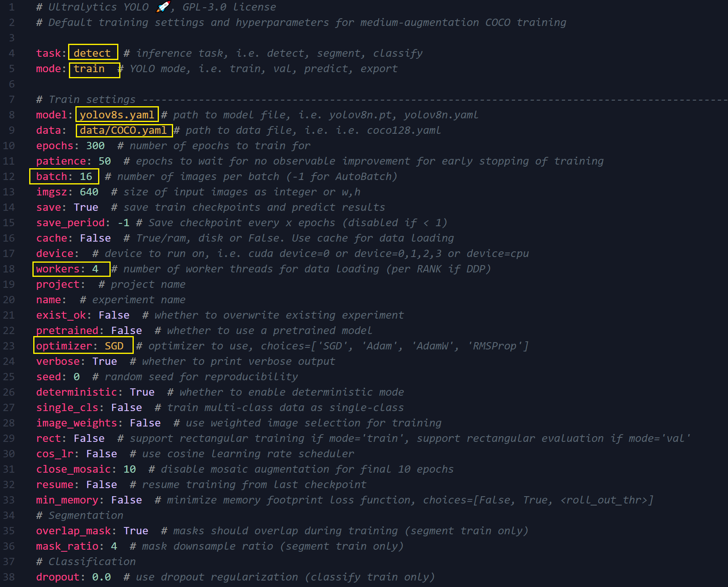Screen dimensions: 728x587
Task: Click the workers value 4
Action: pyautogui.click(x=95, y=269)
